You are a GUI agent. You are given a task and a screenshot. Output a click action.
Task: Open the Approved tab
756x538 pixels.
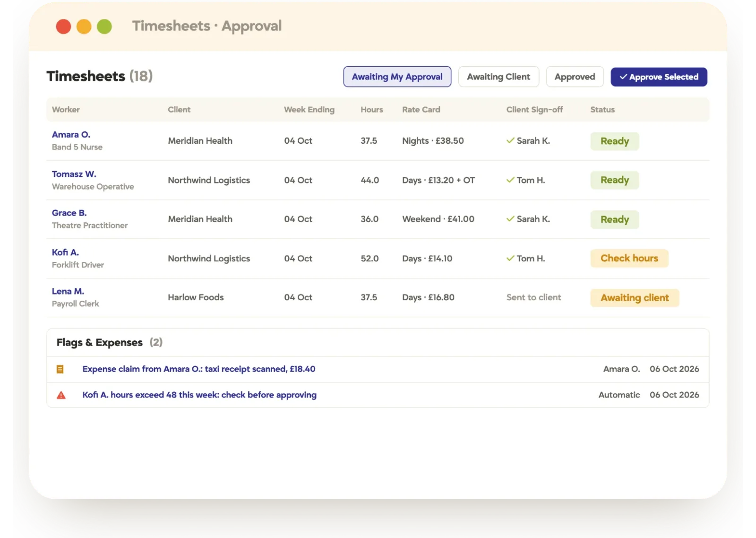575,77
